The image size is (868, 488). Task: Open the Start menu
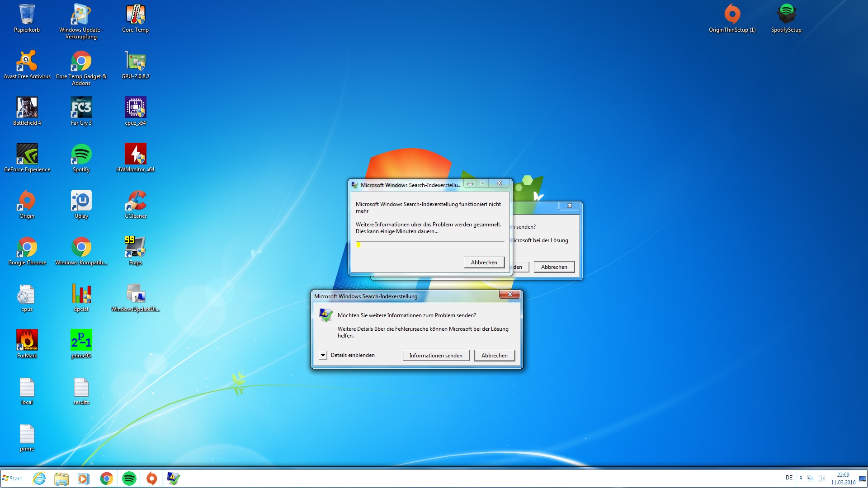click(x=13, y=479)
